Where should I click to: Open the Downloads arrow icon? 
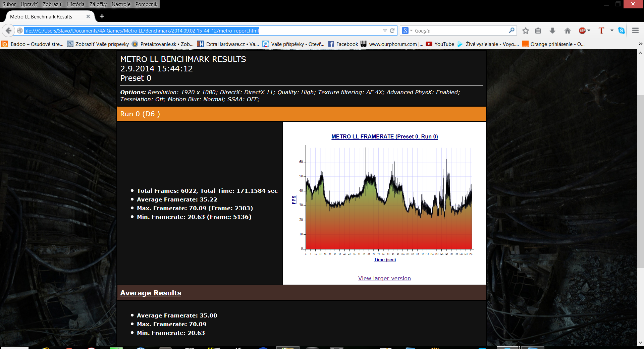pyautogui.click(x=552, y=31)
